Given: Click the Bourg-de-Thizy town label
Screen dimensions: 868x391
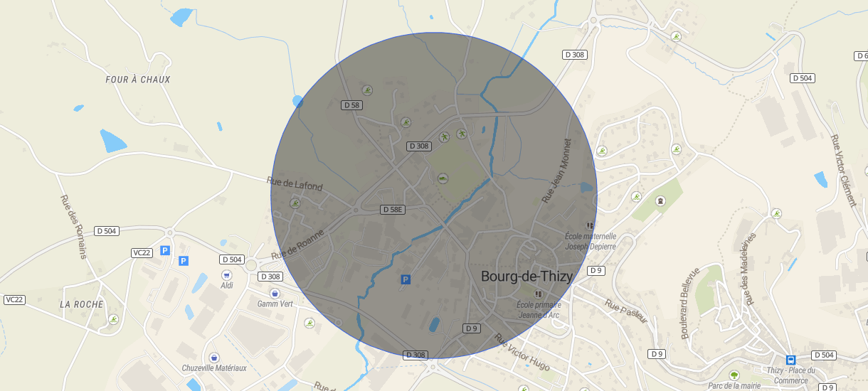Looking at the screenshot, I should 526,277.
